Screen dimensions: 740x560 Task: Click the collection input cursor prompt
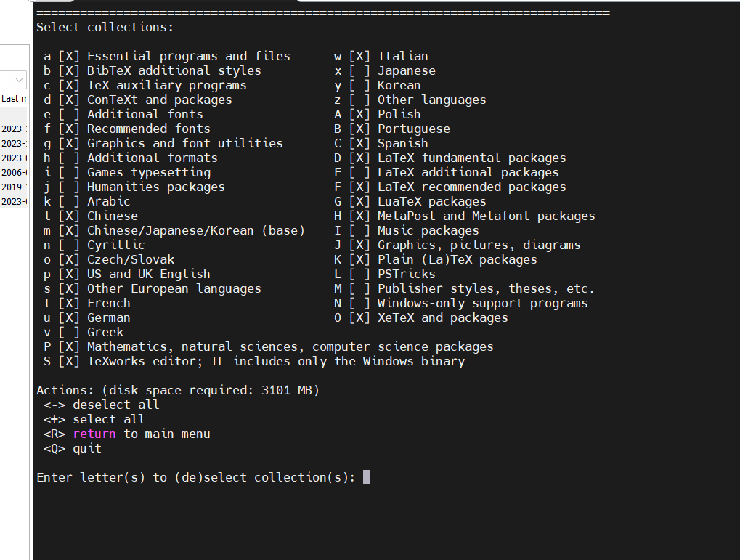click(367, 477)
